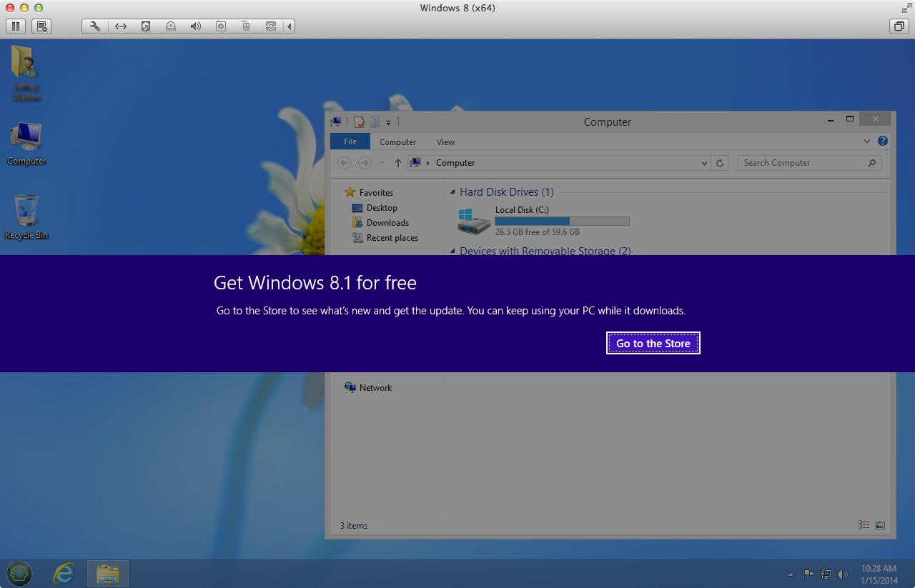The height and width of the screenshot is (588, 915).
Task: Expand breadcrumb arrow before Computer
Action: pos(428,163)
